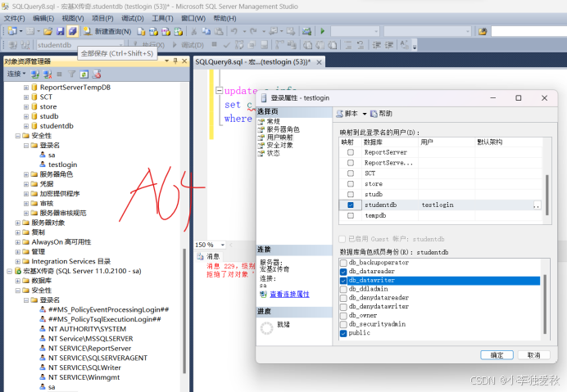Check the store database mapping checkbox
Viewport: 567px width, 392px height.
[x=351, y=184]
